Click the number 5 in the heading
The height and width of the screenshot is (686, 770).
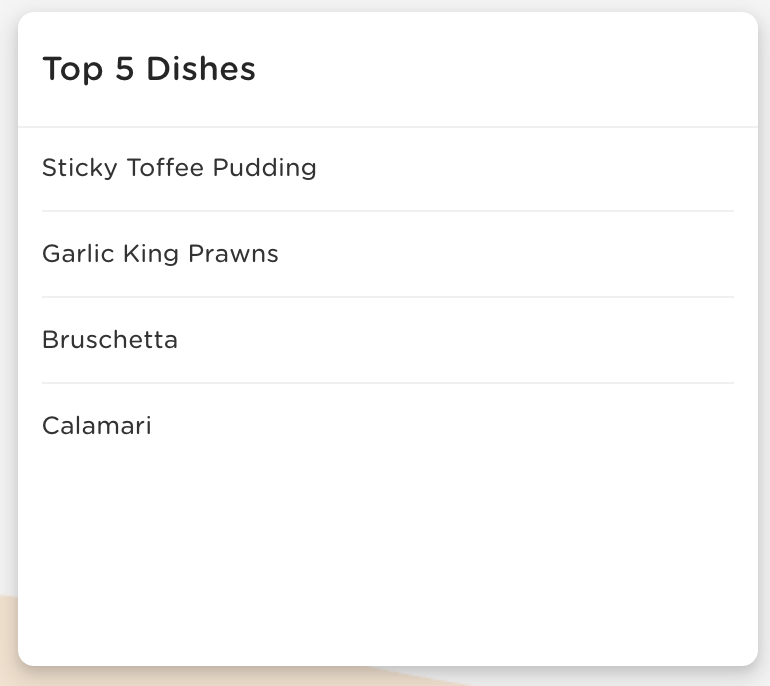(125, 68)
